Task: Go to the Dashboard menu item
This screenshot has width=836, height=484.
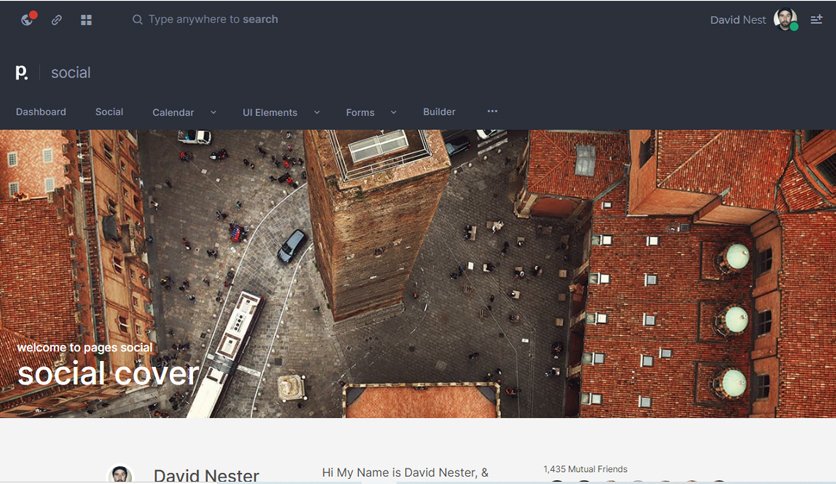Action: [41, 112]
